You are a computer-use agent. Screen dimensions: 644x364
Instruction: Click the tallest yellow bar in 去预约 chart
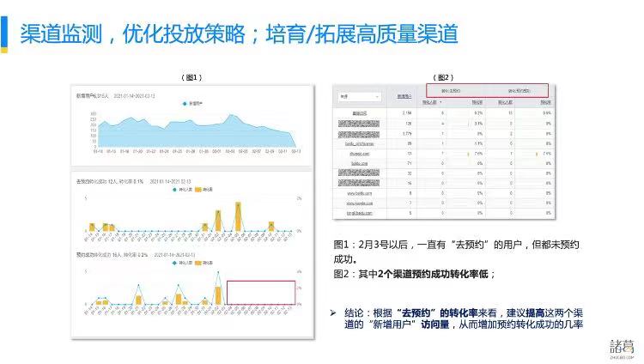tap(238, 216)
